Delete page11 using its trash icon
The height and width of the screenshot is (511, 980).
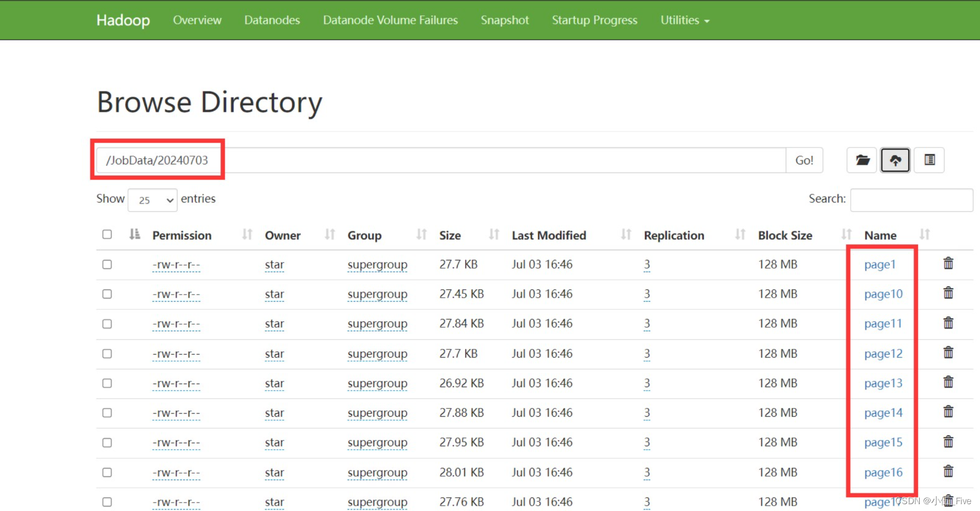point(948,323)
